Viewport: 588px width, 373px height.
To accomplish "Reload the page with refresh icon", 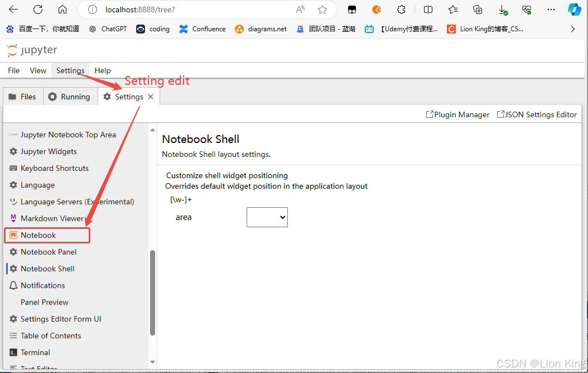I will [38, 9].
